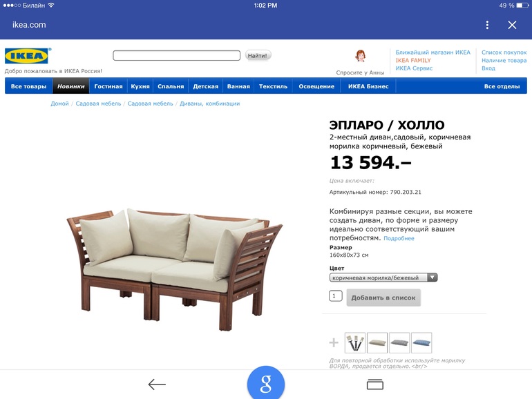The width and height of the screenshot is (532, 399).
Task: Close the browser tab with X
Action: (512, 25)
